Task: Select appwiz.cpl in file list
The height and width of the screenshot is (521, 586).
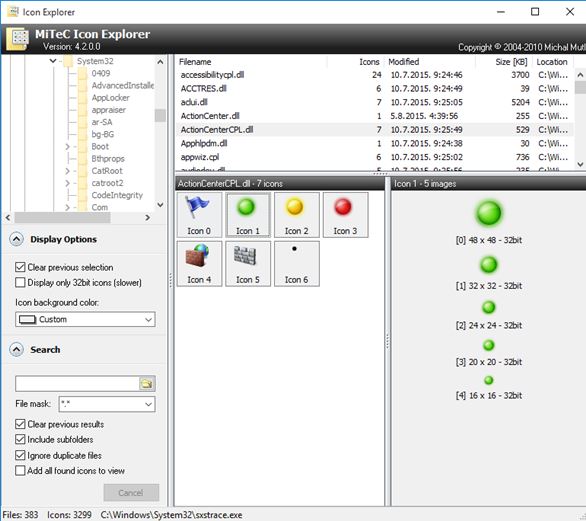Action: (x=375, y=157)
